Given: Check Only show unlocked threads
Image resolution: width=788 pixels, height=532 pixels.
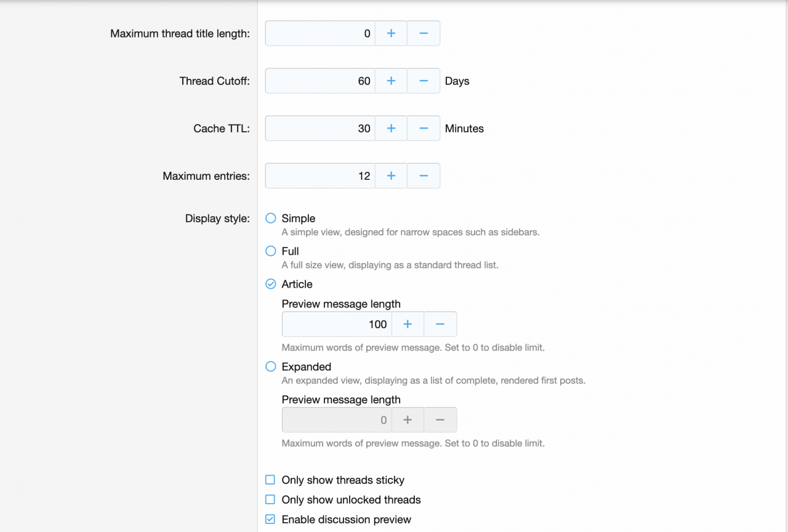Looking at the screenshot, I should [270, 499].
